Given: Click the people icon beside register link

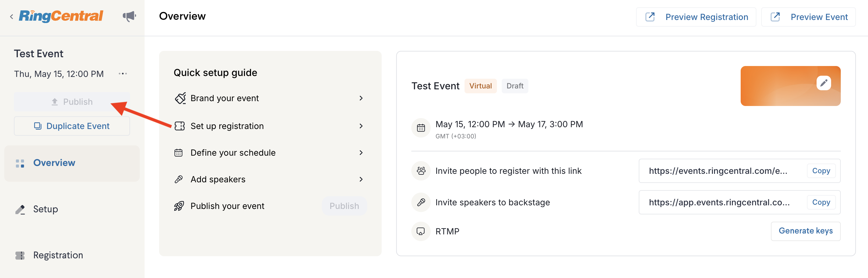Looking at the screenshot, I should pyautogui.click(x=421, y=171).
